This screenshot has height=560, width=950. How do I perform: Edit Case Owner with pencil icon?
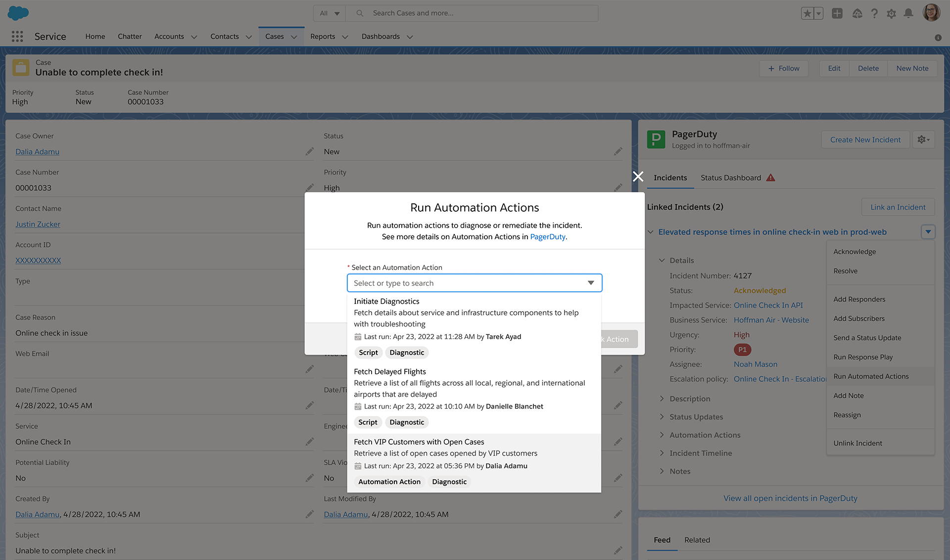pyautogui.click(x=310, y=151)
